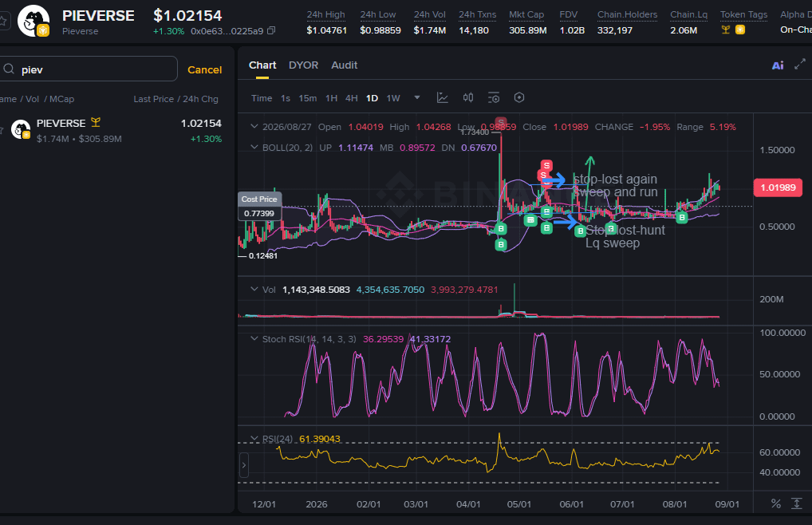
Task: Select the Time chart interval
Action: [262, 98]
